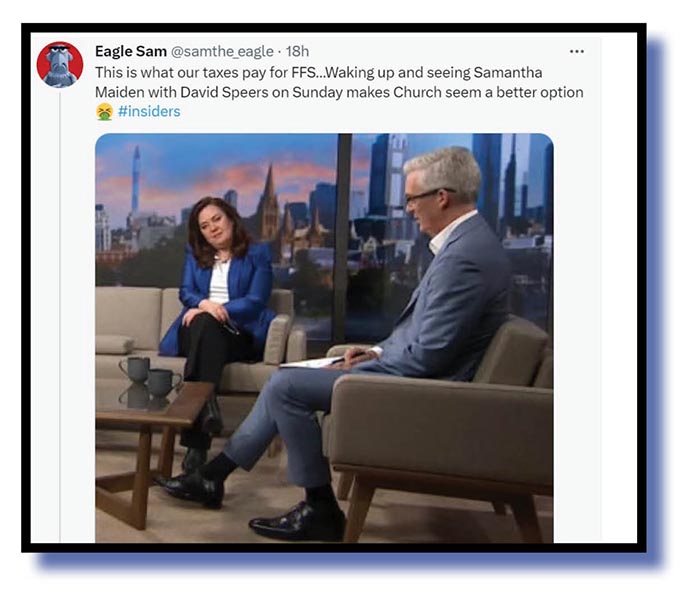
Task: Click the tweet text about Sunday church
Action: pyautogui.click(x=339, y=82)
